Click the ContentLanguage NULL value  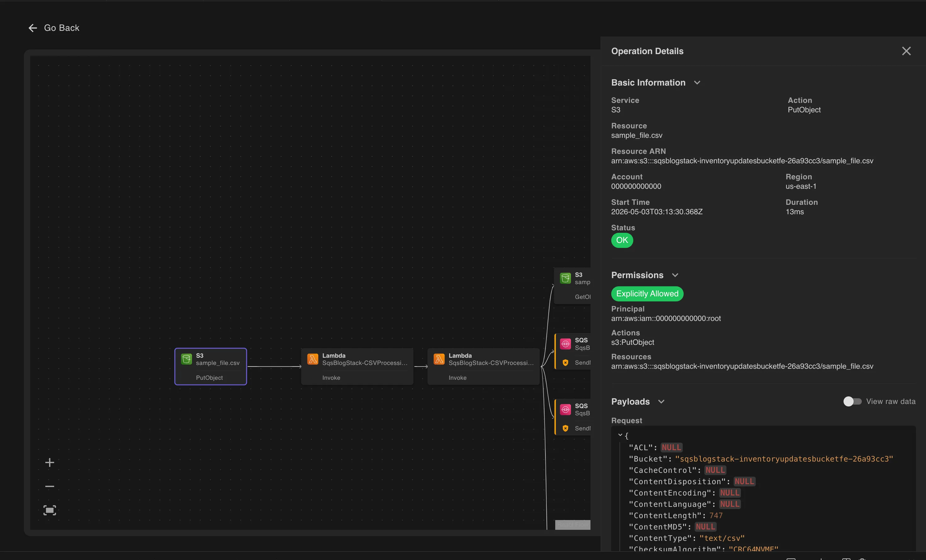[730, 504]
